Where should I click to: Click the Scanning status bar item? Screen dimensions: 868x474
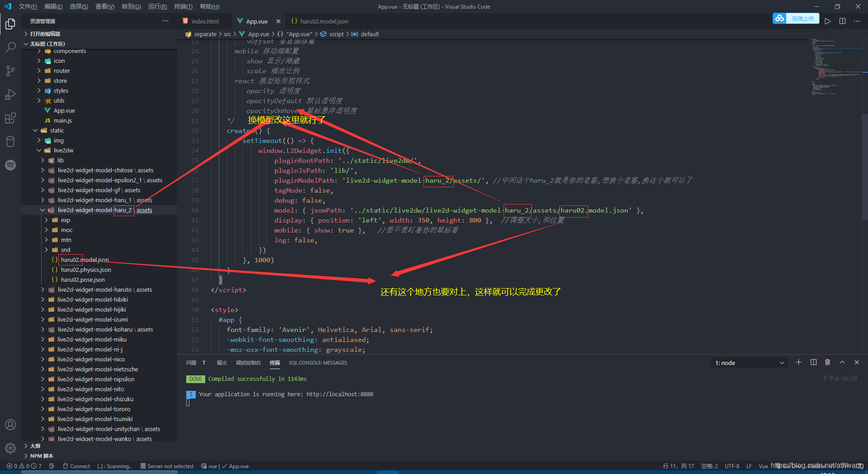(114, 466)
